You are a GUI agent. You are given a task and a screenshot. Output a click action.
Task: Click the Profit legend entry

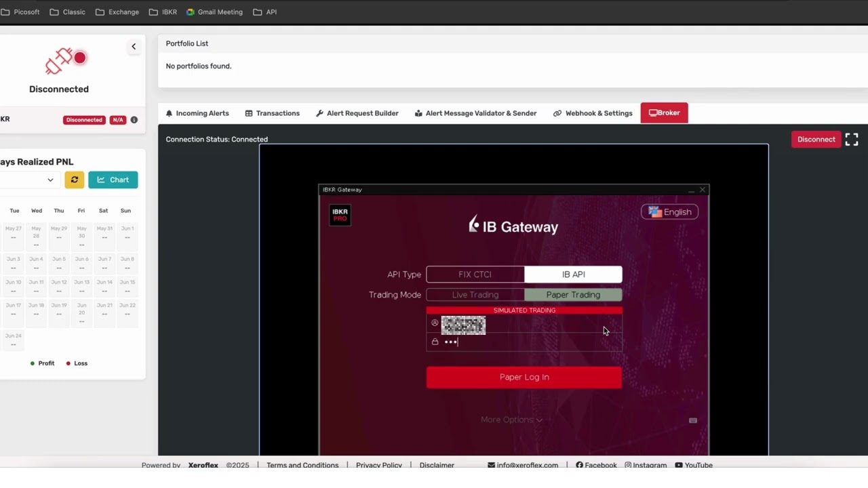pyautogui.click(x=42, y=363)
